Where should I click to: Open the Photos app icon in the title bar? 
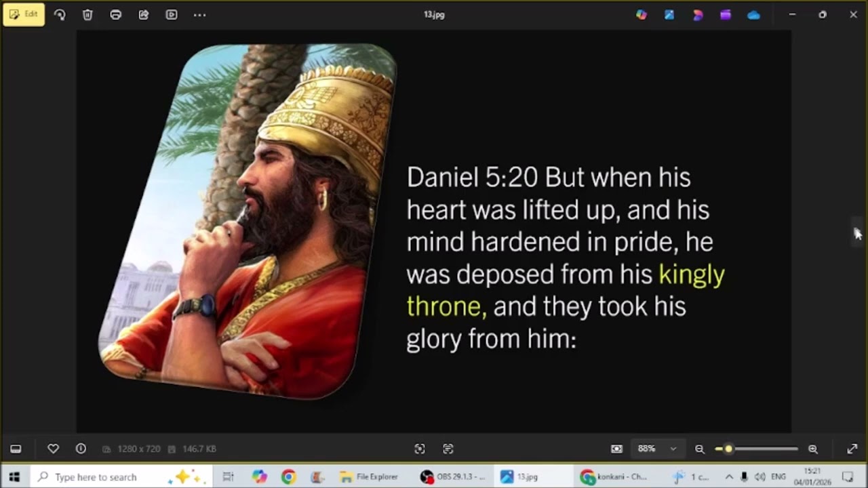pyautogui.click(x=669, y=14)
